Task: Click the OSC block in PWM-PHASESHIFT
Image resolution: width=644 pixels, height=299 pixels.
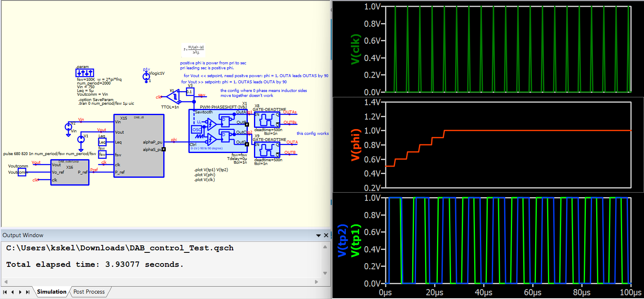Action: point(197,129)
